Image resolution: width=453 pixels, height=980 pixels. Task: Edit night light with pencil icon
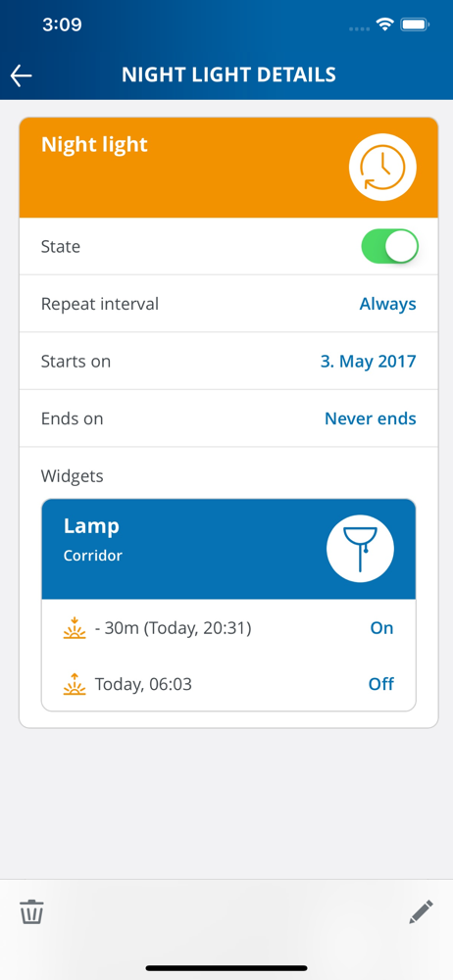tap(421, 911)
